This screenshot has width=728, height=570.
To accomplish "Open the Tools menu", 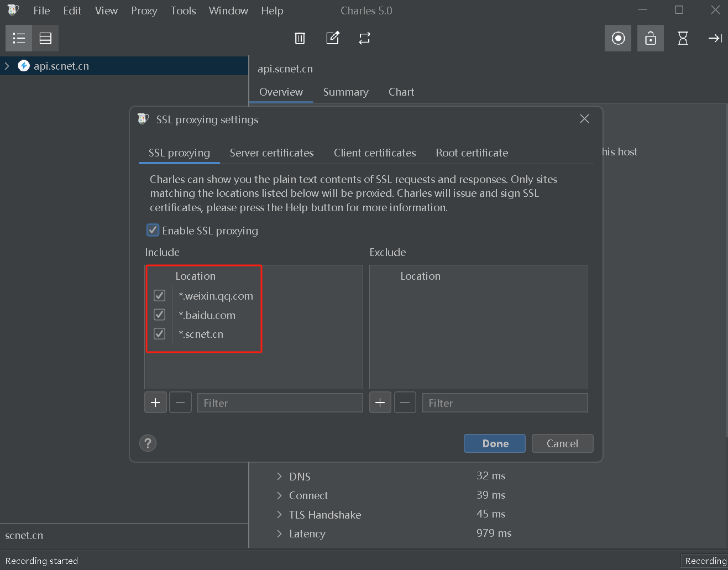I will (183, 11).
